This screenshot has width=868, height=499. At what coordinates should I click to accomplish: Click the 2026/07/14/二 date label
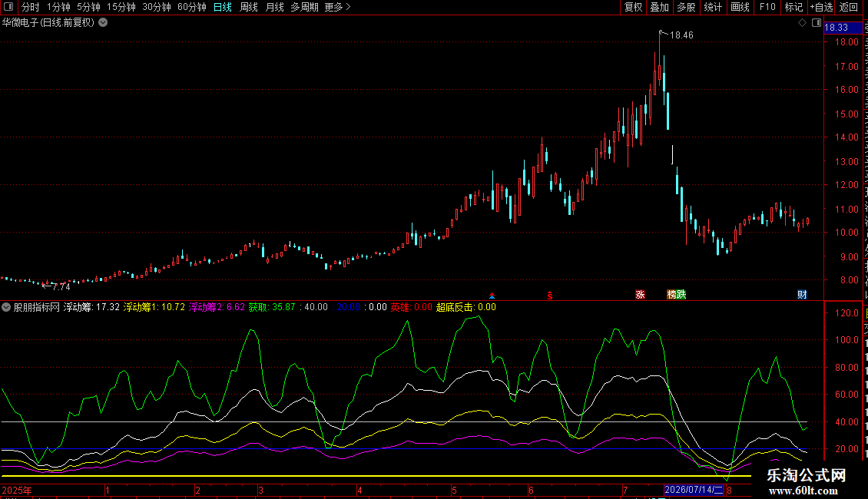coord(694,490)
